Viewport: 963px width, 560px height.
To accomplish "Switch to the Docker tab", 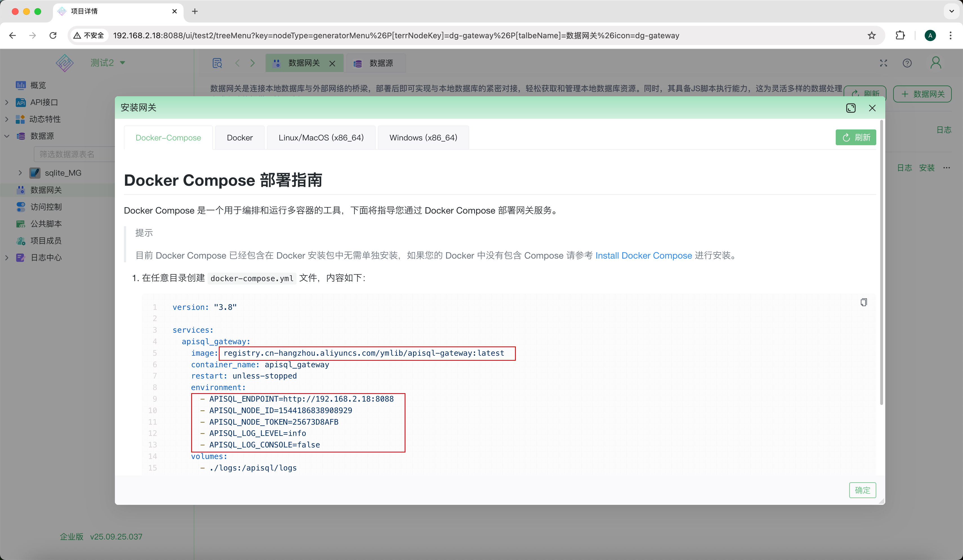I will tap(240, 138).
